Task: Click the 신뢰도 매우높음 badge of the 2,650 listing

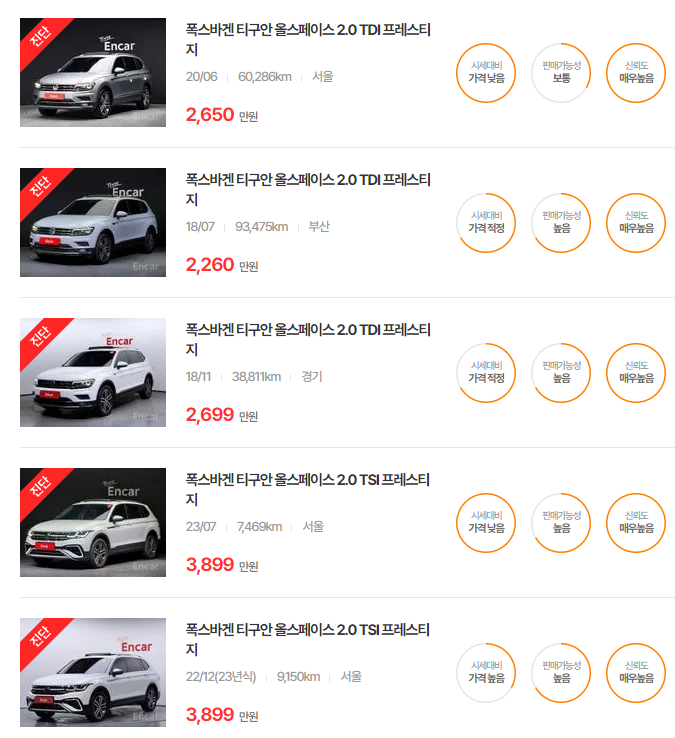Action: click(x=636, y=73)
